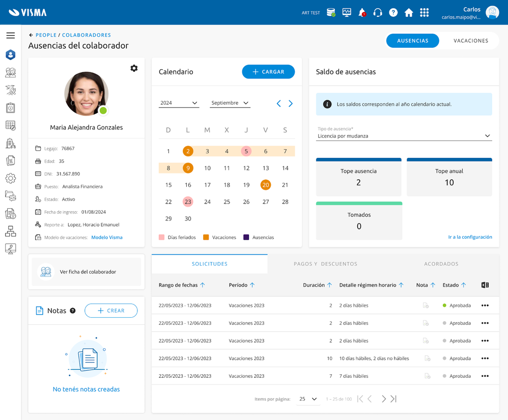The height and width of the screenshot is (420, 508).
Task: Export table with Excel icon
Action: 485,285
